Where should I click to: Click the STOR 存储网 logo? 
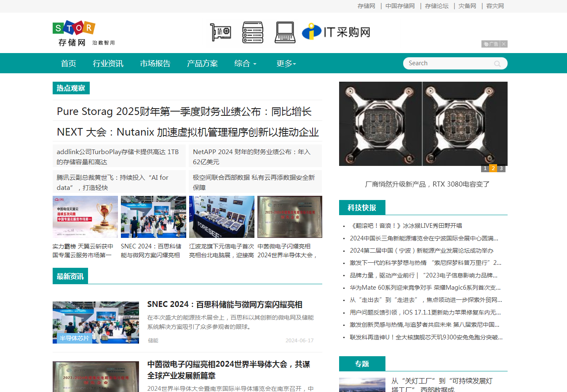pyautogui.click(x=84, y=33)
